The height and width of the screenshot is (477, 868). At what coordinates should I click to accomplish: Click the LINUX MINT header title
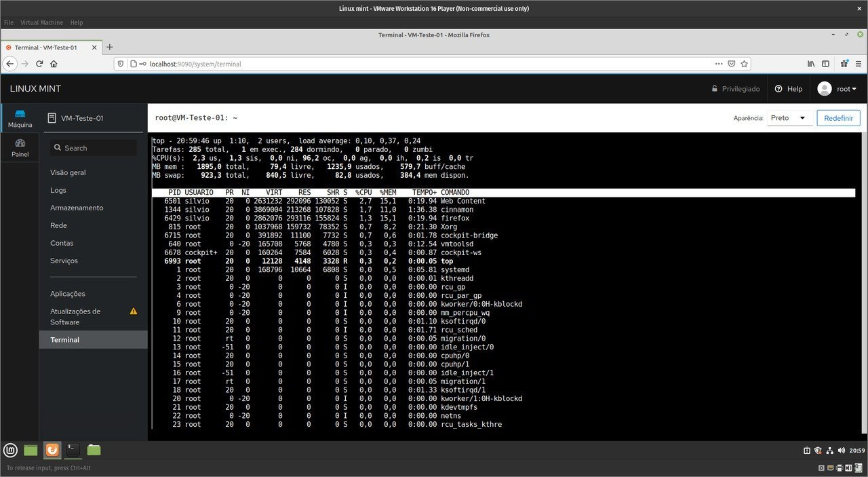click(35, 89)
